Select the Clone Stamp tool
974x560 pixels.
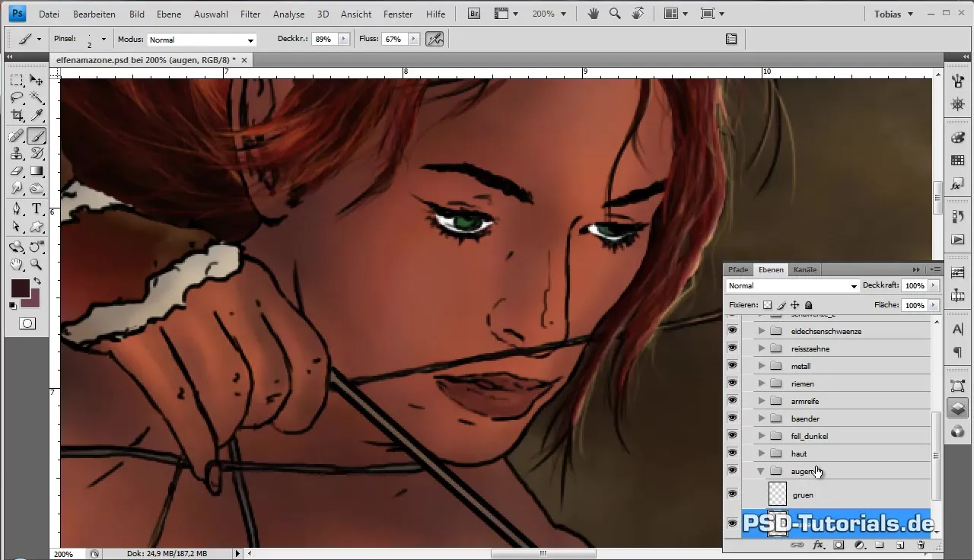click(17, 154)
